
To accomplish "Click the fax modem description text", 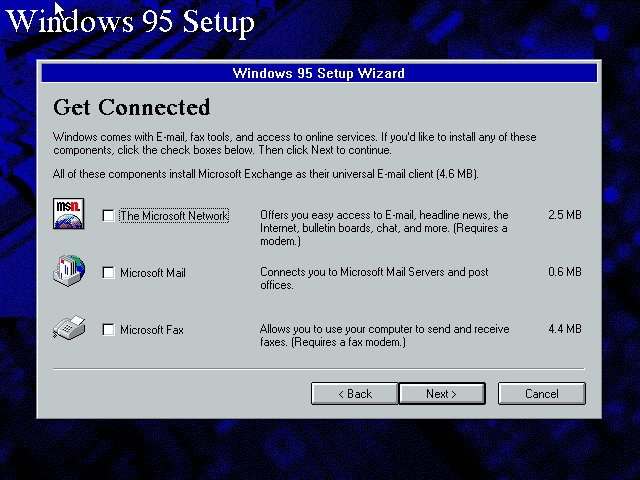I will coord(384,336).
